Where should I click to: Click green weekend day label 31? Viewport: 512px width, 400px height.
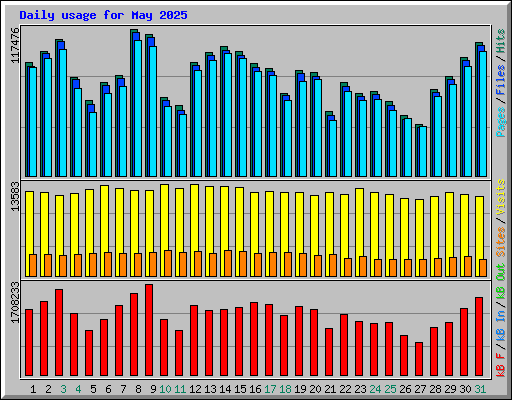[480, 389]
